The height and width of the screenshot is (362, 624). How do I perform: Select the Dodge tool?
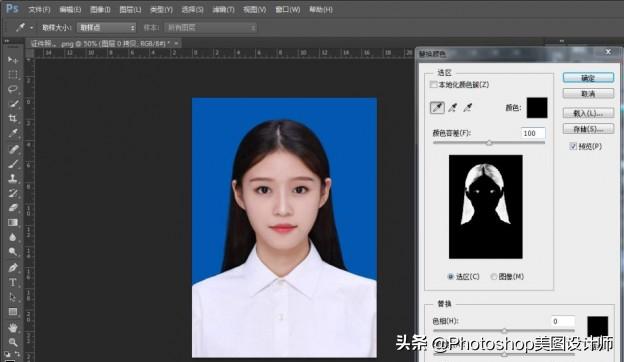coord(13,252)
